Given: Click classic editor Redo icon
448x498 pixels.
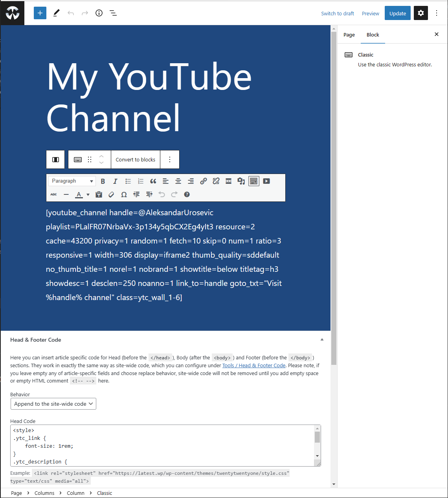Looking at the screenshot, I should click(174, 194).
